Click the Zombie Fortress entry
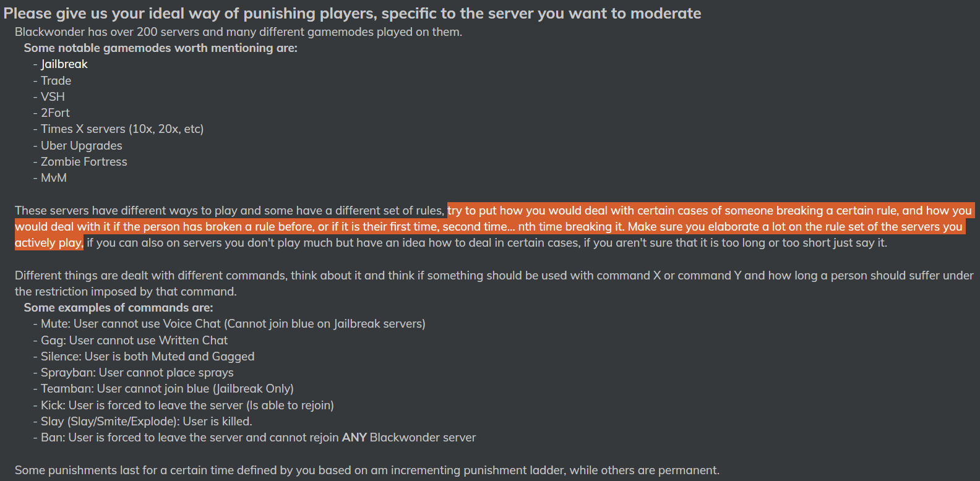Screen dimensions: 980x481 pyautogui.click(x=80, y=161)
